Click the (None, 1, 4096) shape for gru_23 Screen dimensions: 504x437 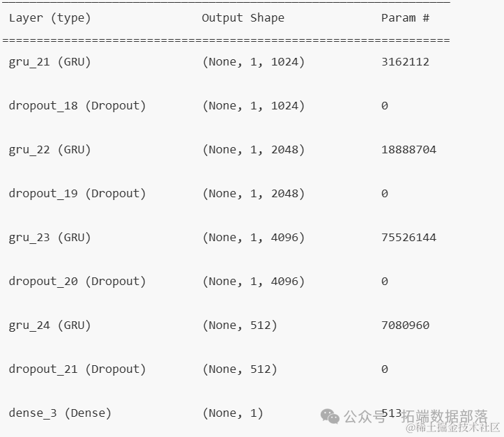[254, 238]
